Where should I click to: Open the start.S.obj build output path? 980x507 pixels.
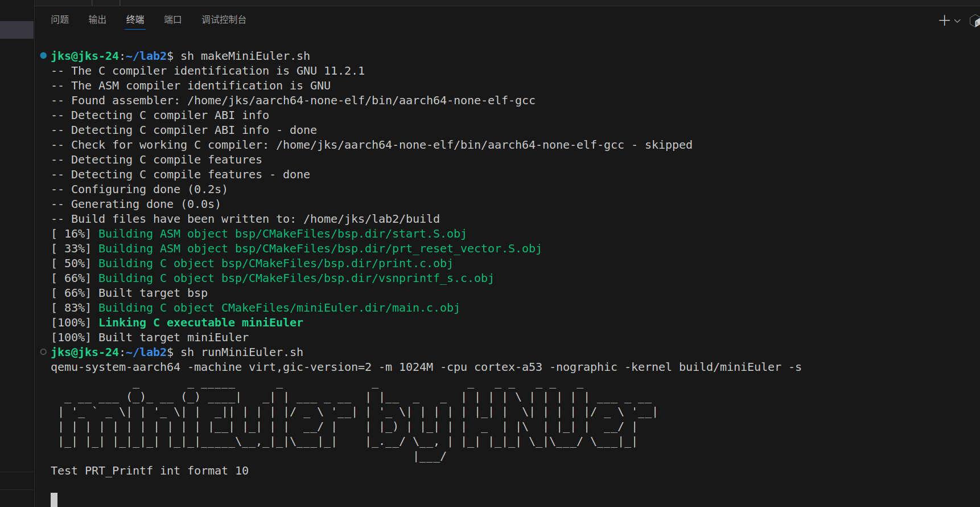(351, 234)
